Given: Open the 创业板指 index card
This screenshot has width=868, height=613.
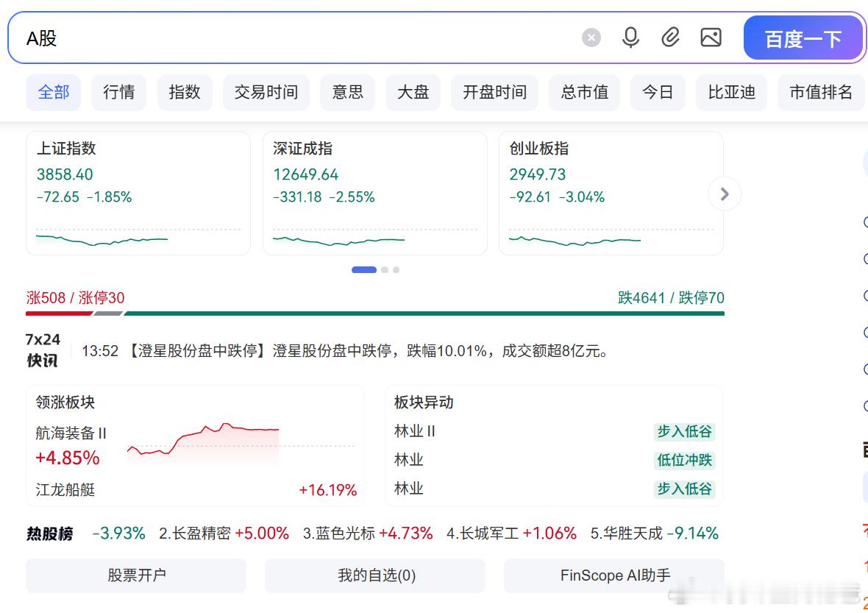Looking at the screenshot, I should pyautogui.click(x=611, y=193).
